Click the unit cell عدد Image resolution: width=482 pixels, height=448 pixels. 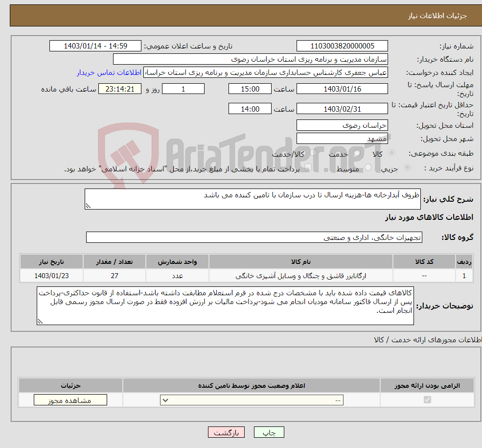tap(177, 276)
